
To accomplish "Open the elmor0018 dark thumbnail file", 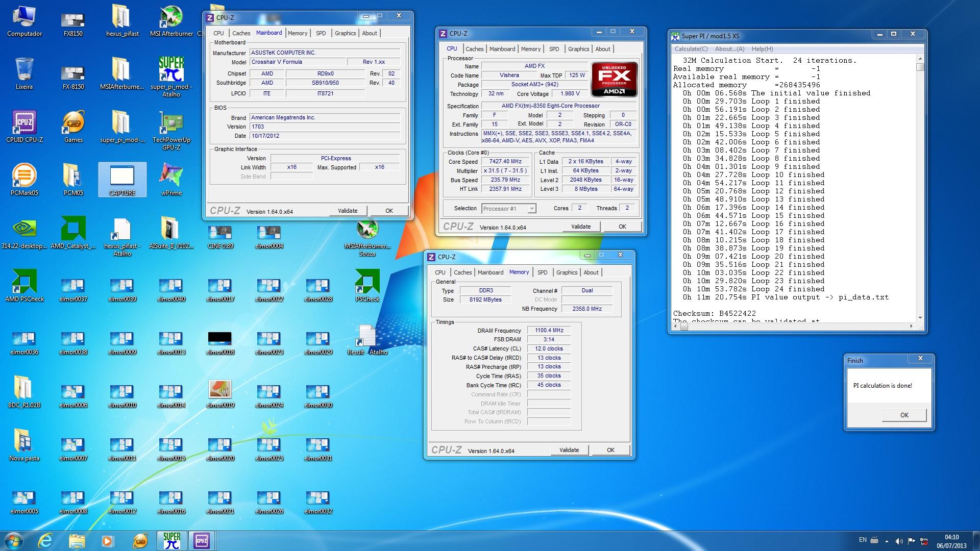I will (x=220, y=343).
